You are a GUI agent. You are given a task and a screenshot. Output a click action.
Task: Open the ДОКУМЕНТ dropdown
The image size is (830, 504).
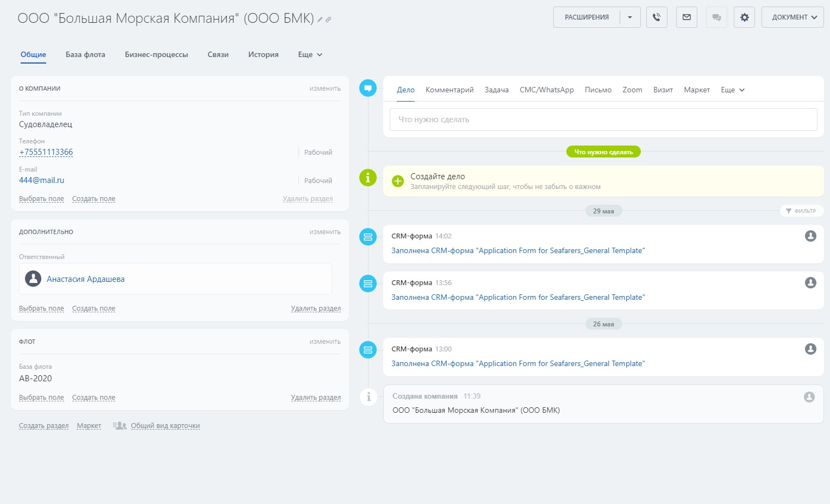pos(792,17)
